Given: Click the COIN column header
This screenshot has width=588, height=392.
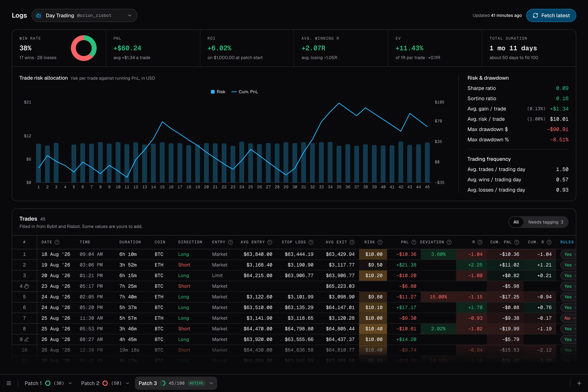Looking at the screenshot, I should [160, 242].
